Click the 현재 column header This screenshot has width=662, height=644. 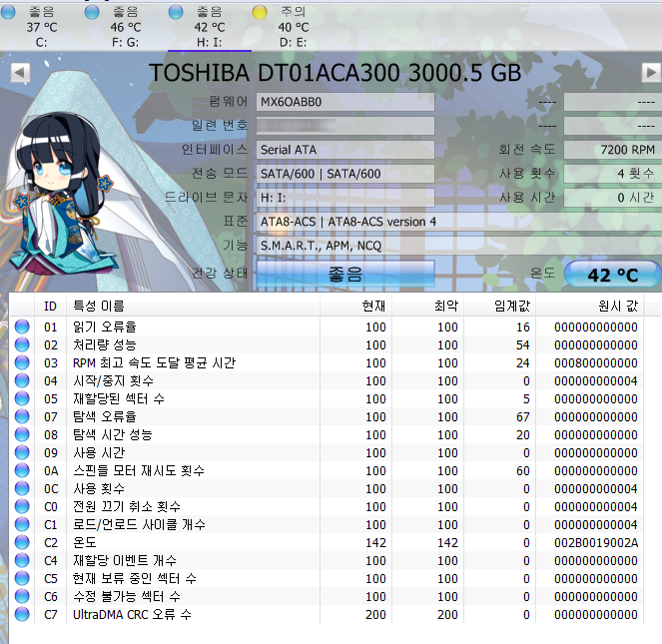click(x=355, y=306)
